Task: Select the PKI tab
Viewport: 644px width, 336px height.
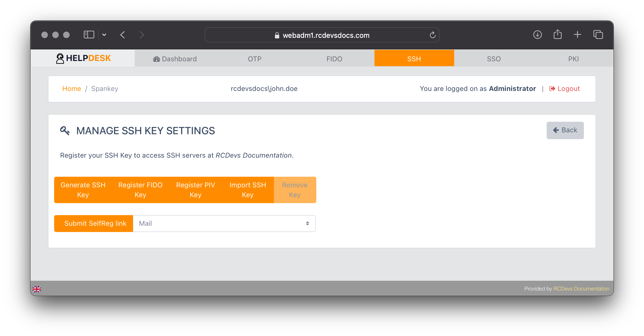Action: 573,59
